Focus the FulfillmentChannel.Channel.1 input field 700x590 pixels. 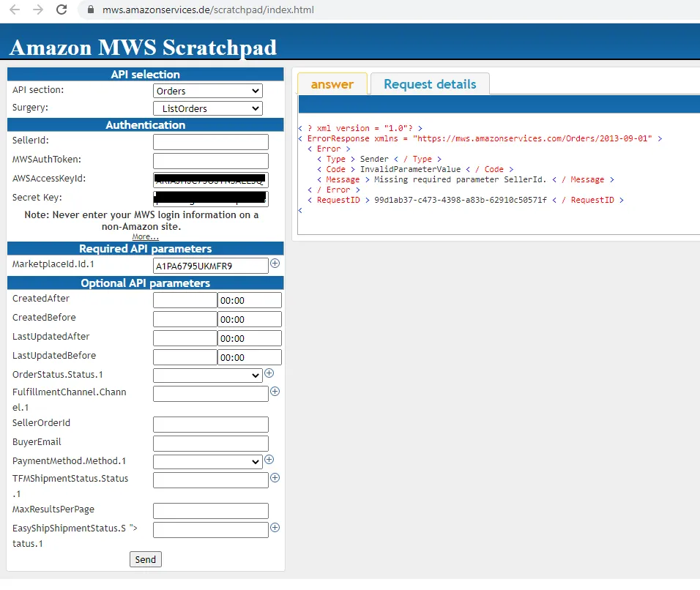(211, 394)
